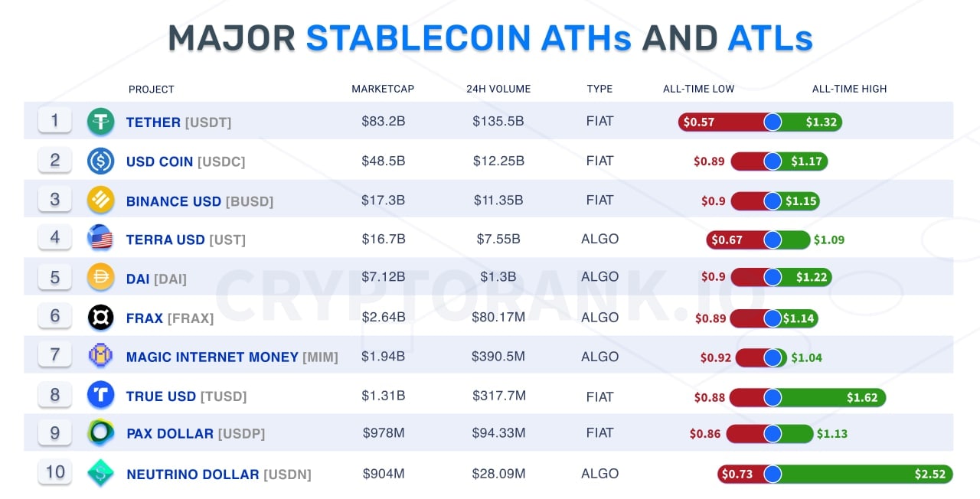Click the TYPE column header

pyautogui.click(x=599, y=89)
